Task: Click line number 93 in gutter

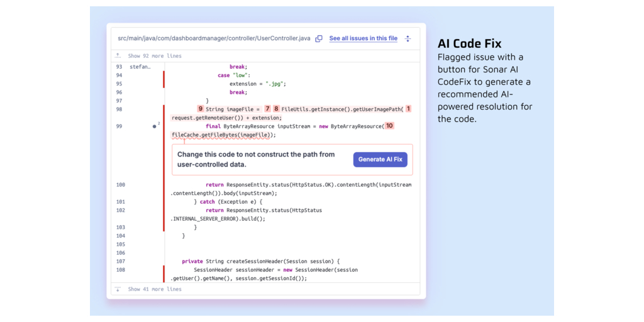Action: click(119, 67)
